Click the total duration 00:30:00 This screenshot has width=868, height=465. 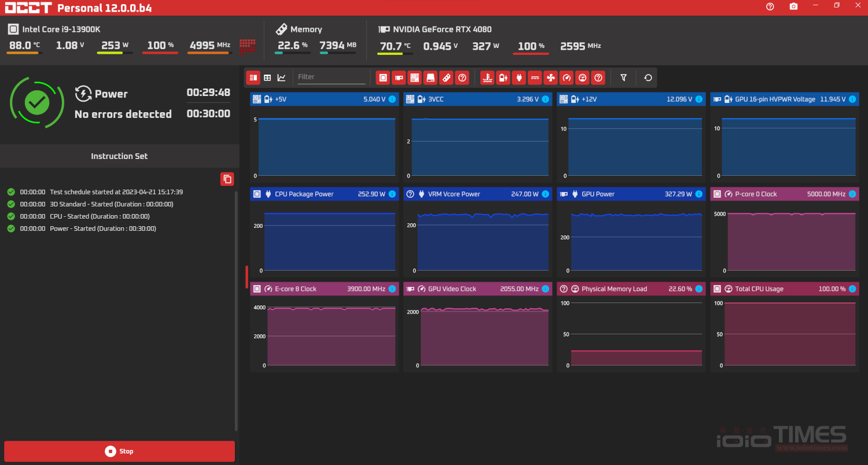[208, 114]
